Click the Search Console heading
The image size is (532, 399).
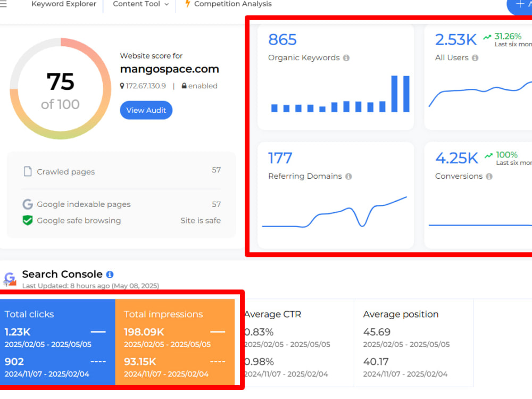tap(62, 274)
